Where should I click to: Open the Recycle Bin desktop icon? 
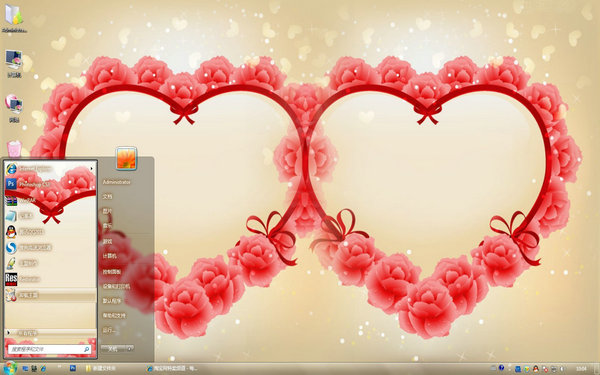pos(14,148)
